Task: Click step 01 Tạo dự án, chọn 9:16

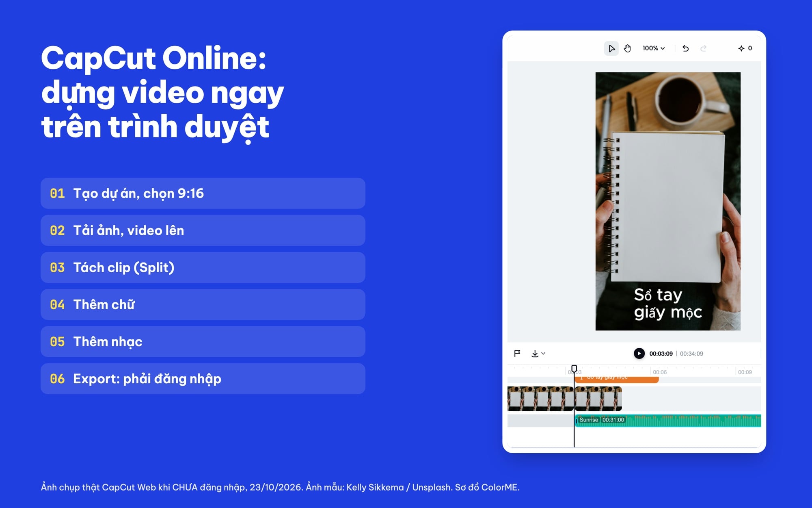Action: coord(203,193)
